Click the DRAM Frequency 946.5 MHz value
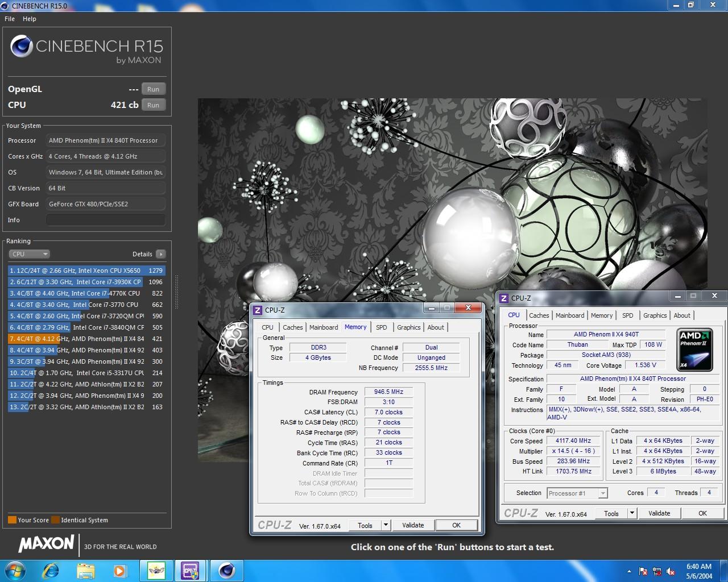 pyautogui.click(x=388, y=392)
